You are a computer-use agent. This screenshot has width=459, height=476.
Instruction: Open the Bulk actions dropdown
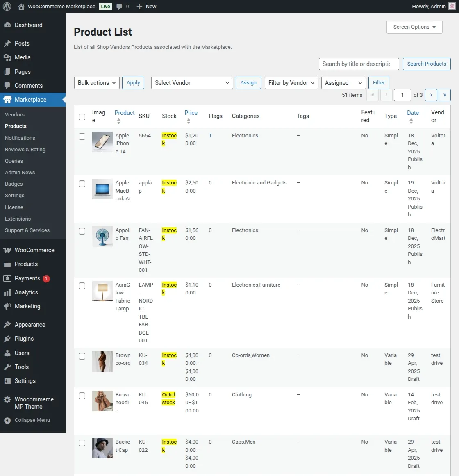click(x=96, y=82)
